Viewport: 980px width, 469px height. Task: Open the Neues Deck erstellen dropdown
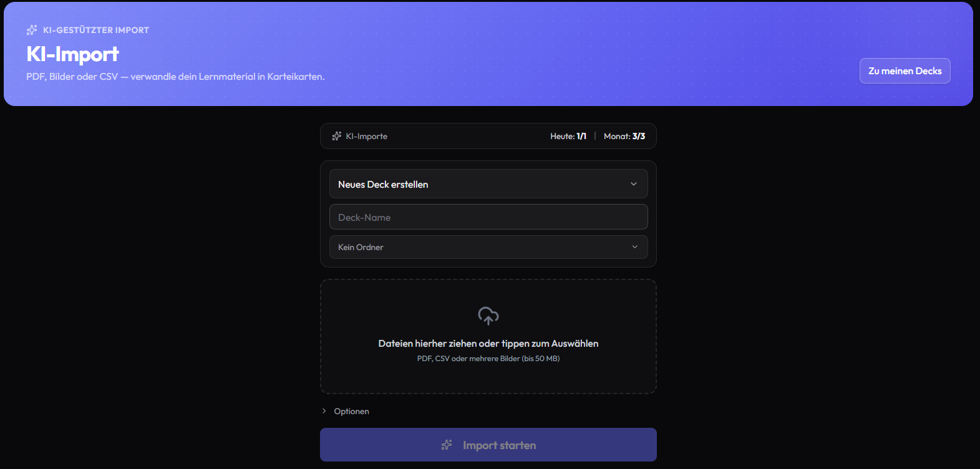(488, 184)
